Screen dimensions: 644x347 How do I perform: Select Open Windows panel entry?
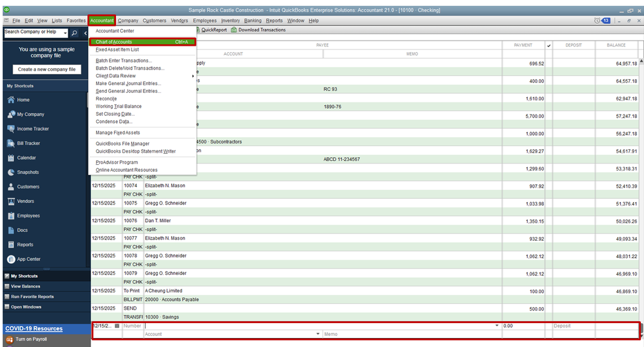tap(26, 307)
